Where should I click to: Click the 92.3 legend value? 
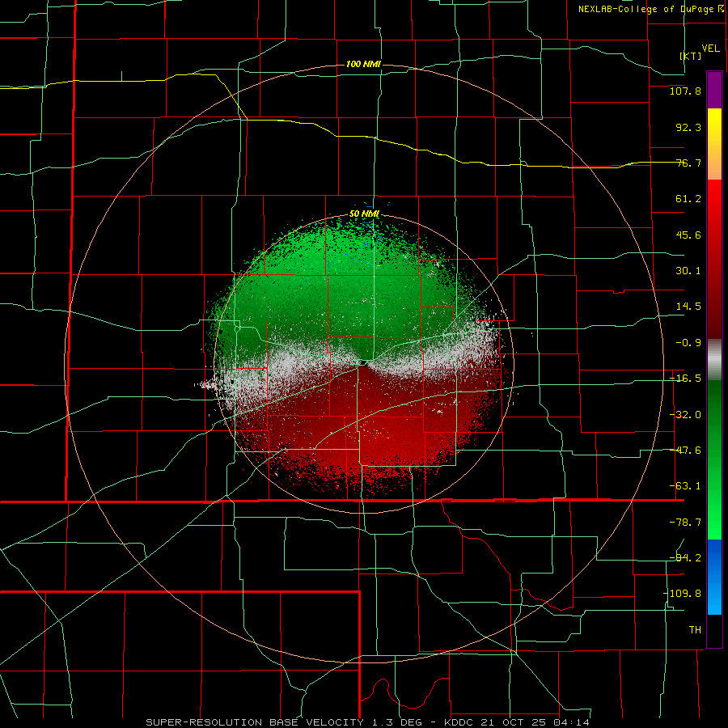tap(688, 127)
